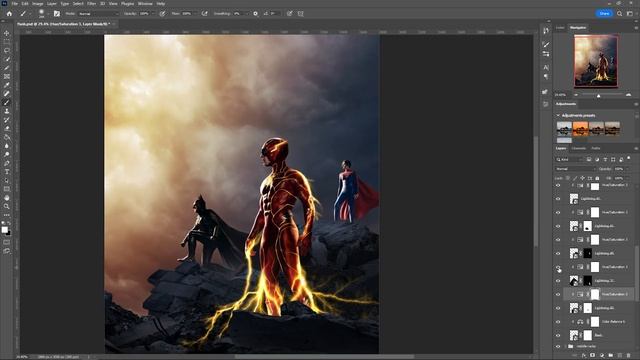Add a new adjustment layer icon
The width and height of the screenshot is (640, 360).
point(602,356)
